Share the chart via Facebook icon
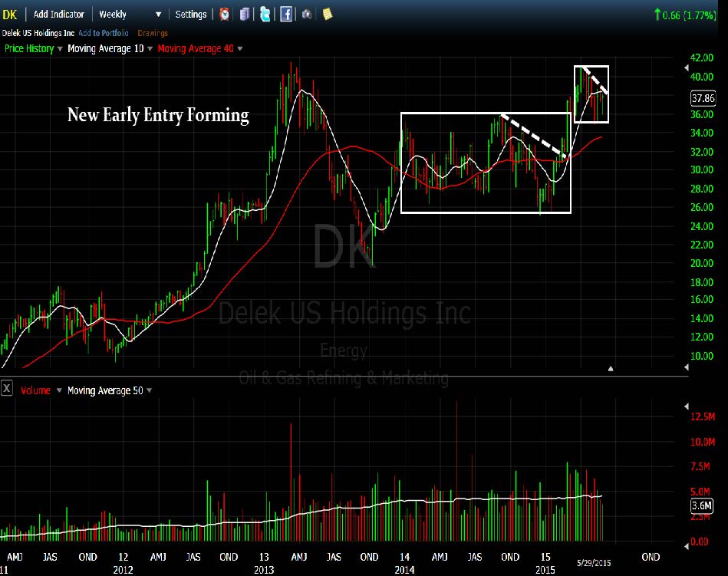The image size is (728, 576). point(286,15)
